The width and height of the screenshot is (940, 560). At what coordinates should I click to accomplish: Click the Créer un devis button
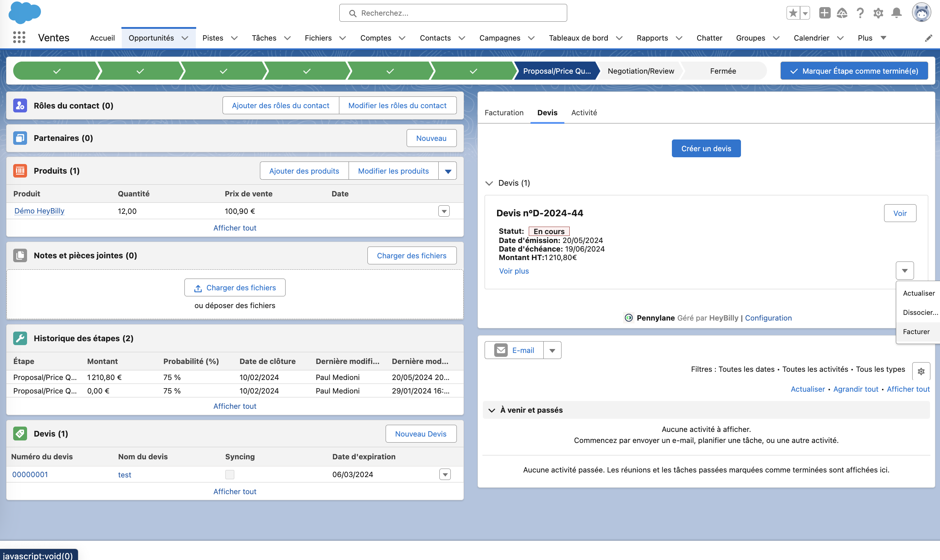706,149
